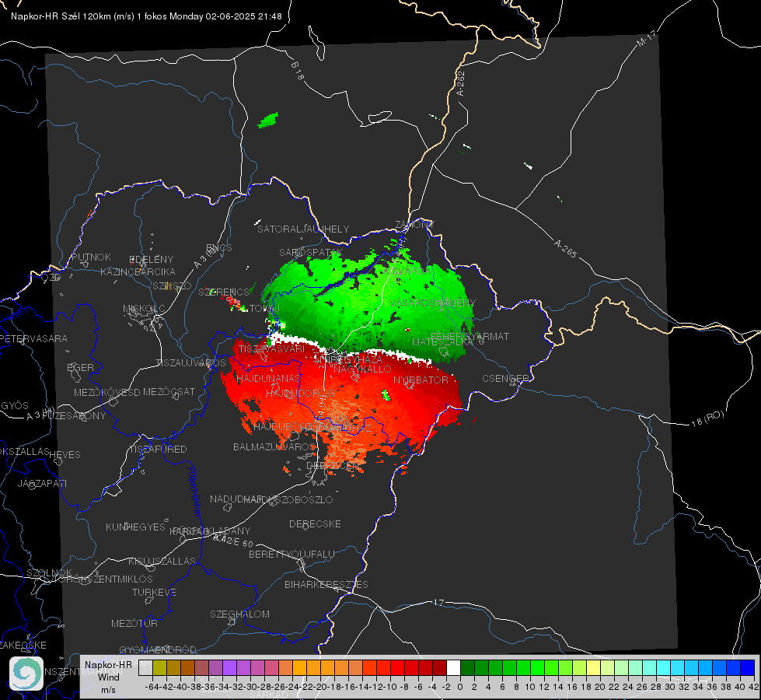Click the VASAROSNAMENY label

[432, 303]
